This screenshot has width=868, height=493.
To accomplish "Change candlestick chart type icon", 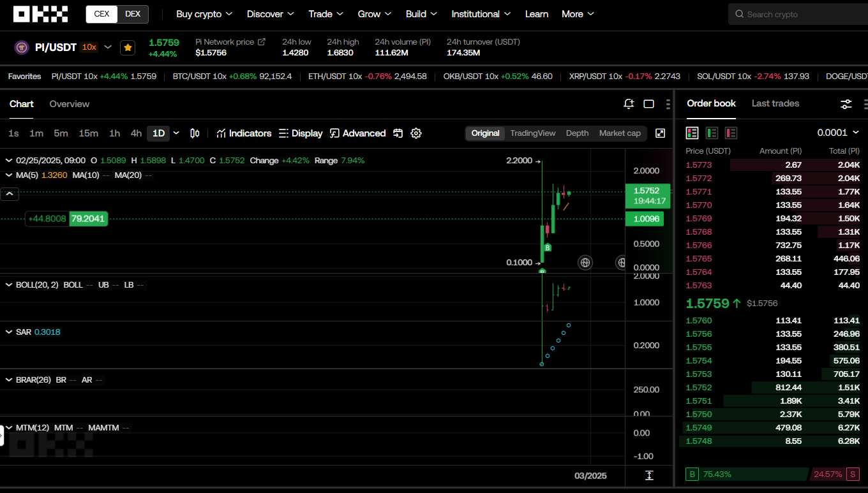I will pos(195,133).
